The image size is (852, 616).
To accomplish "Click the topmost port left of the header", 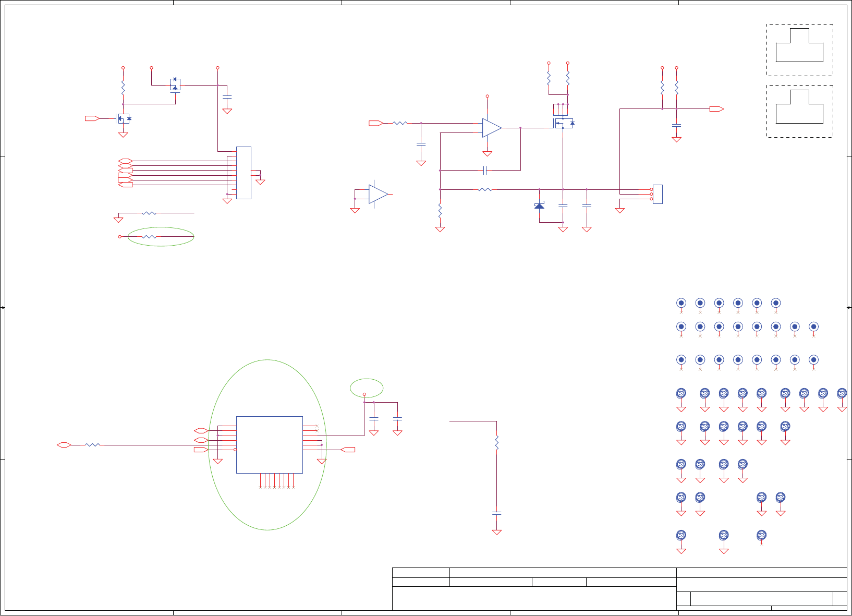I will pyautogui.click(x=126, y=161).
